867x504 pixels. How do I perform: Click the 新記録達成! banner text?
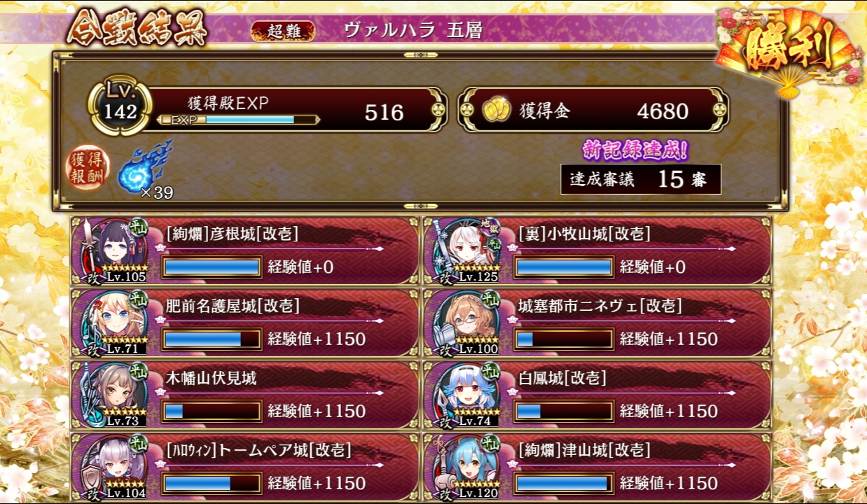point(636,149)
